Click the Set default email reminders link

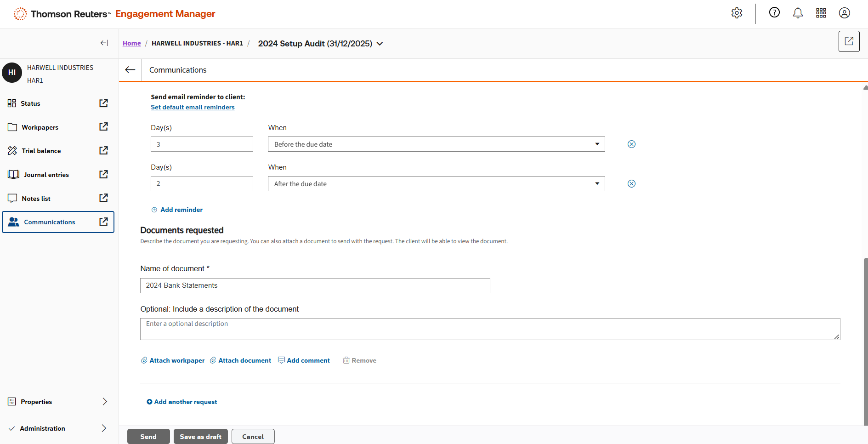[x=193, y=107]
